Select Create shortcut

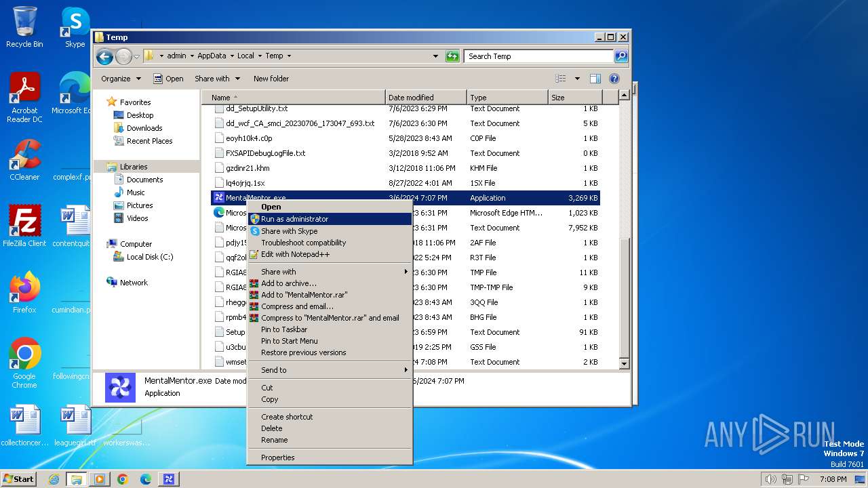click(330, 417)
